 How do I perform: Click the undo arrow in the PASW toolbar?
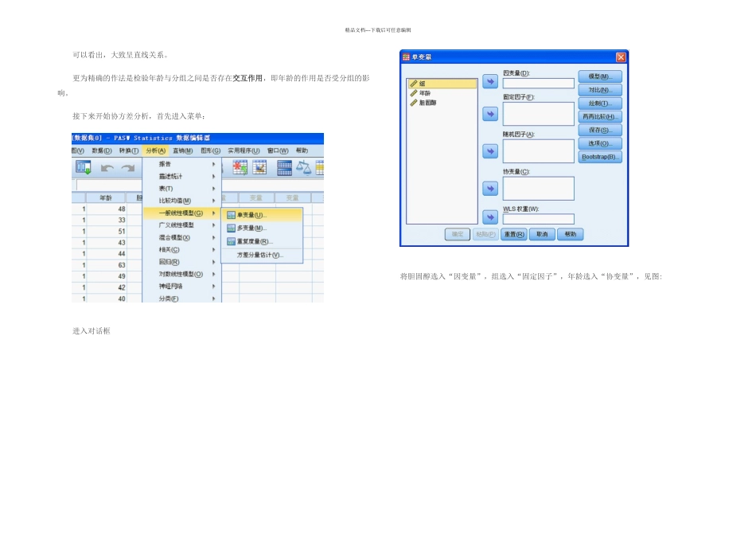point(107,168)
